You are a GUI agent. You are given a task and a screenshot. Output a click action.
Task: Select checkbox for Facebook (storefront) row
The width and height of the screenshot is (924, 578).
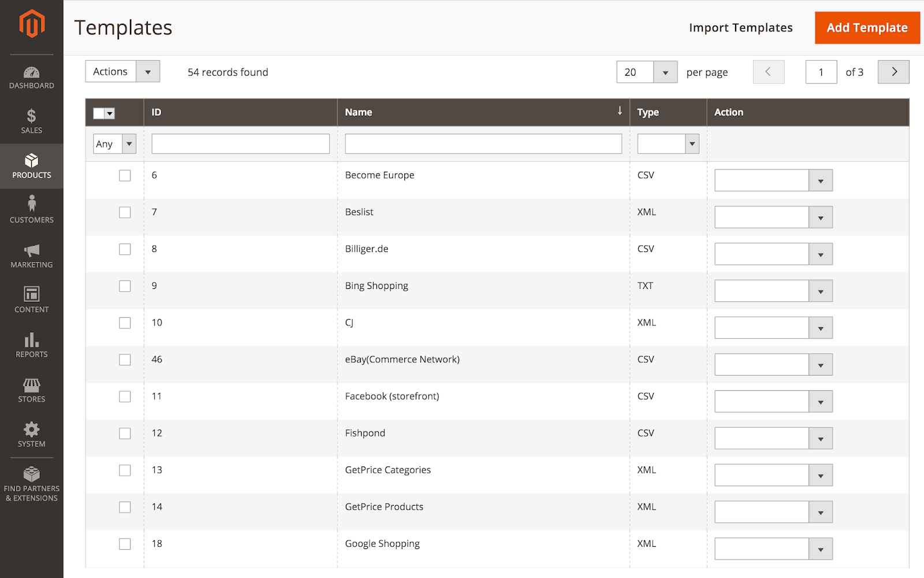click(x=125, y=397)
